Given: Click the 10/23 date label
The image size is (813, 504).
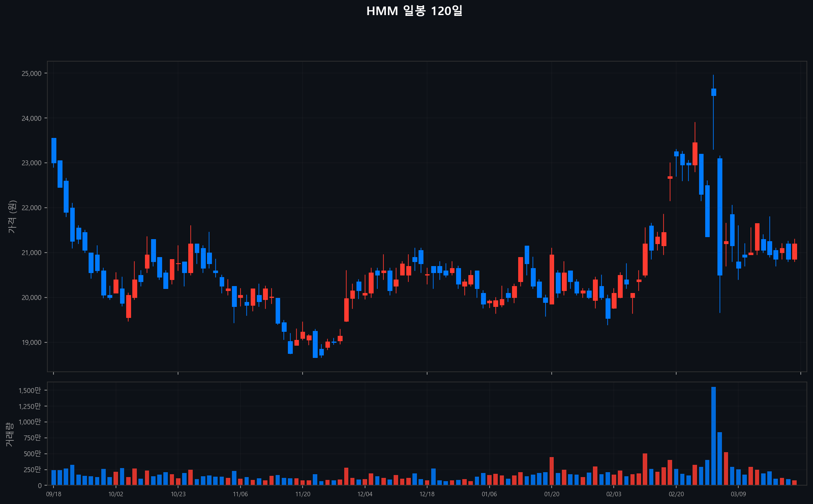Looking at the screenshot, I should pos(178,494).
